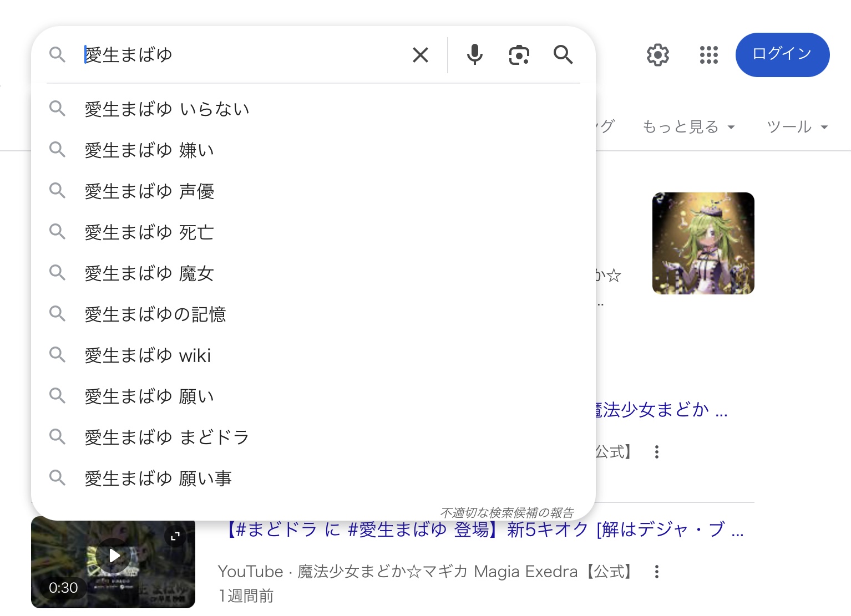851x616 pixels.
Task: Play the 0:30 video thumbnail
Action: point(114,556)
